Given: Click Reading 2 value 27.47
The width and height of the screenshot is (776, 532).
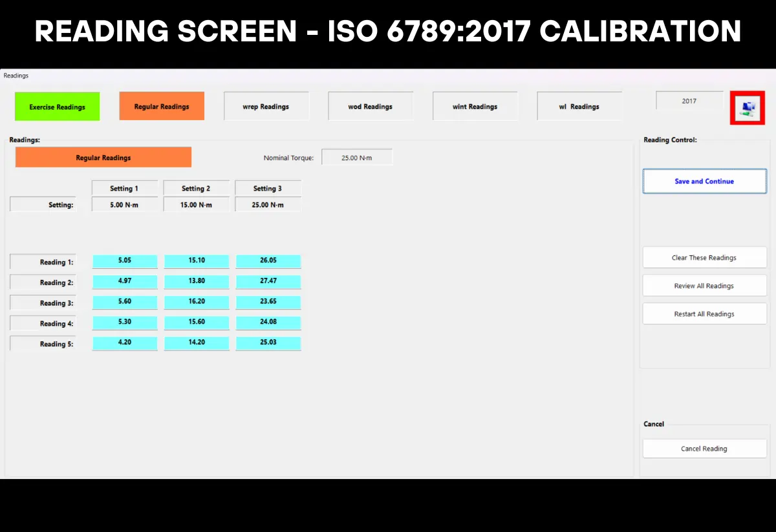Looking at the screenshot, I should [268, 281].
